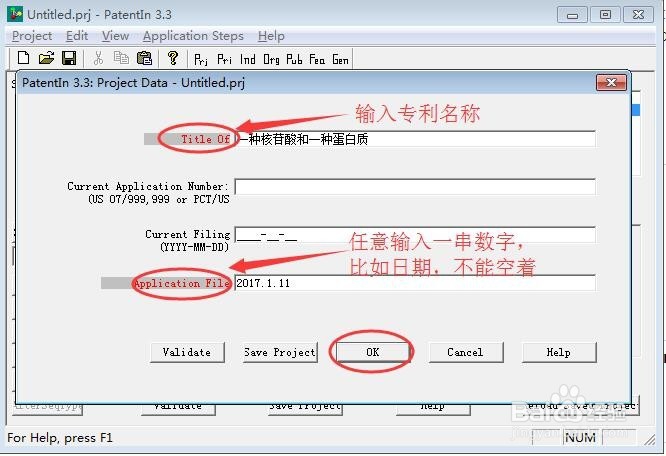Select the Pri toolbar button

[224, 59]
